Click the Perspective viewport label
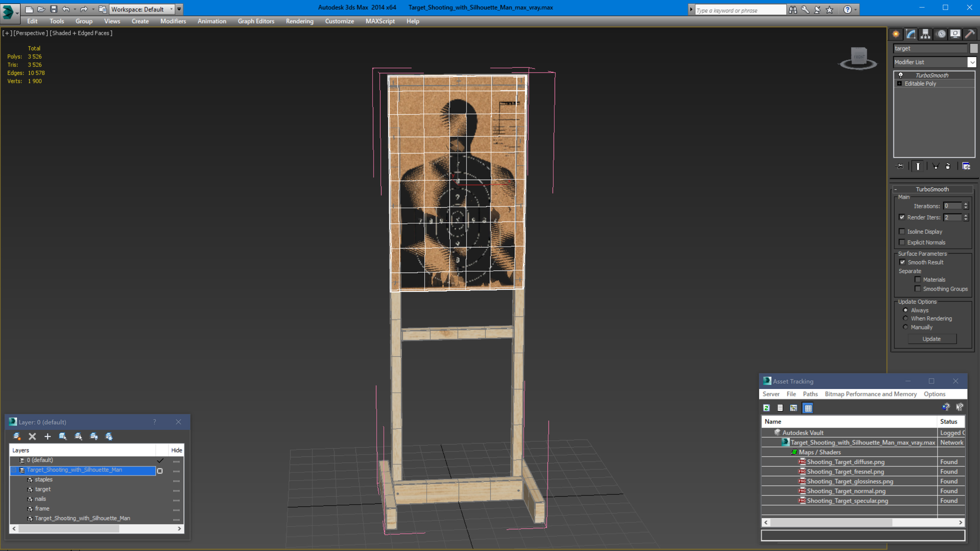Viewport: 980px width, 551px height. [x=31, y=33]
